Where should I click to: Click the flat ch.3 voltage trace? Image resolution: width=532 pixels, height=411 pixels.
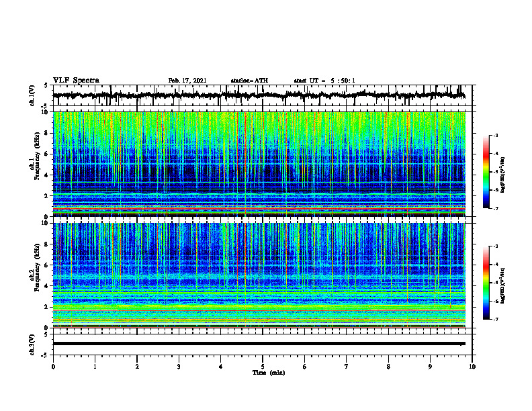coord(259,344)
